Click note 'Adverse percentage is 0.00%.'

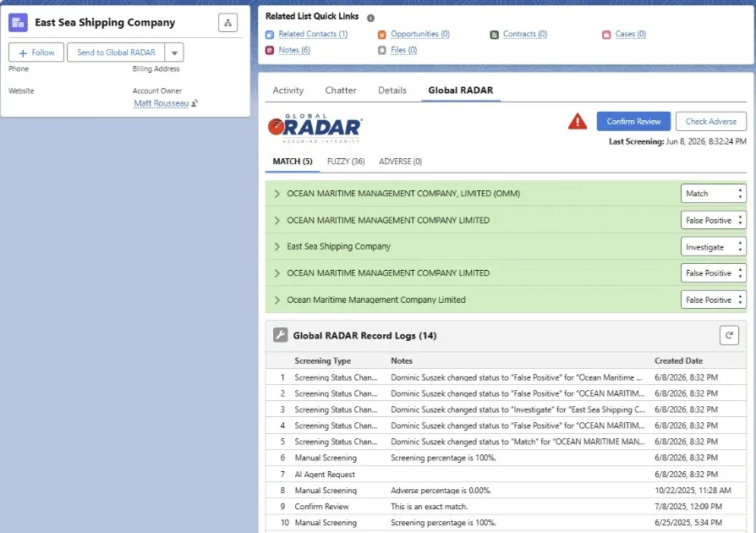tap(441, 491)
